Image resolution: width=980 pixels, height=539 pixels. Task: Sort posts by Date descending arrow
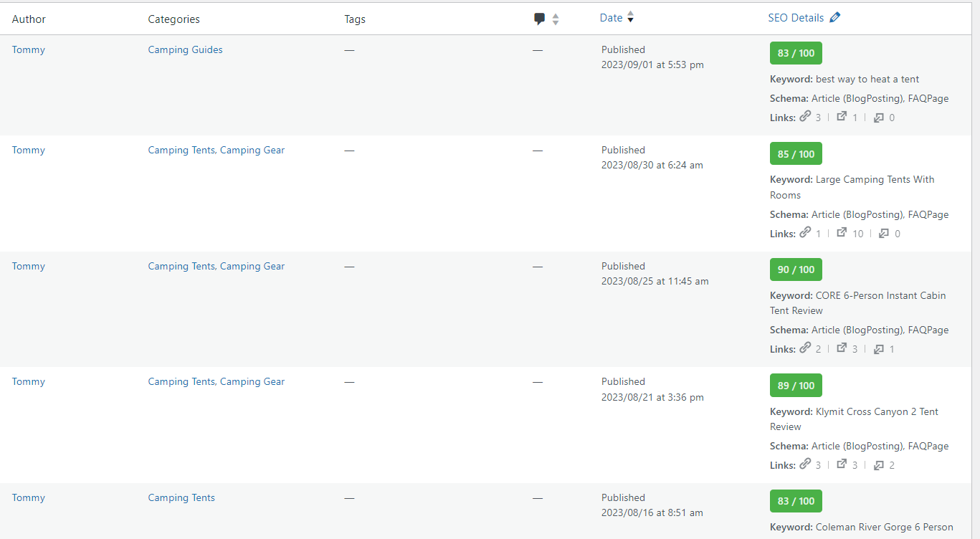[x=630, y=21]
